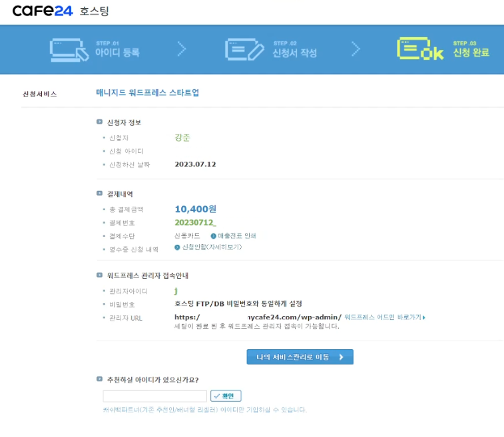Click the 신청자 정보 section bullet icon
Screen dimensions: 504x437
[99, 122]
